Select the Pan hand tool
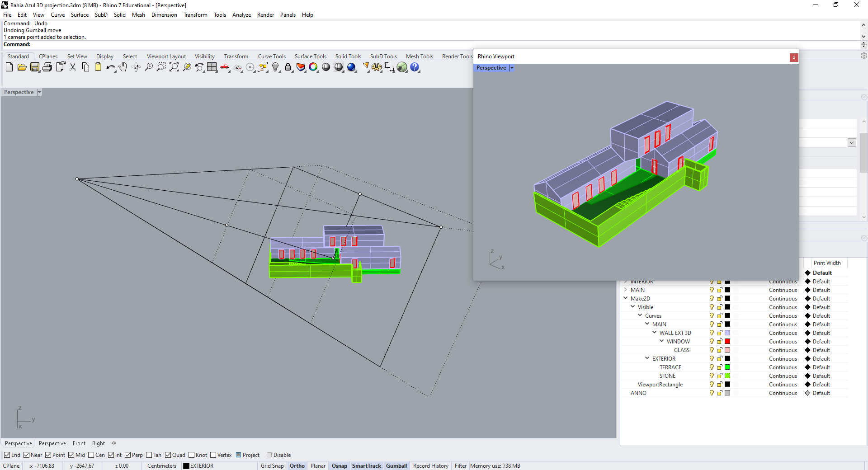Viewport: 868px width, 470px height. tap(123, 67)
